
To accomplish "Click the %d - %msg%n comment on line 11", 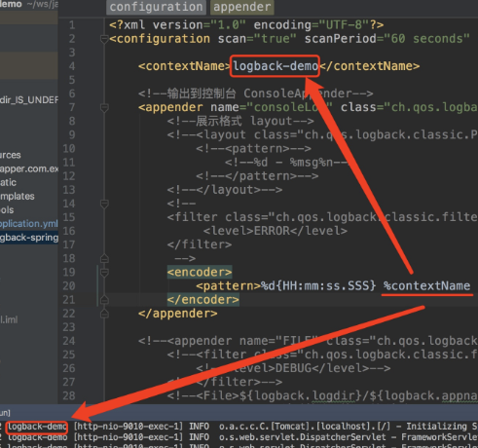I will click(286, 162).
